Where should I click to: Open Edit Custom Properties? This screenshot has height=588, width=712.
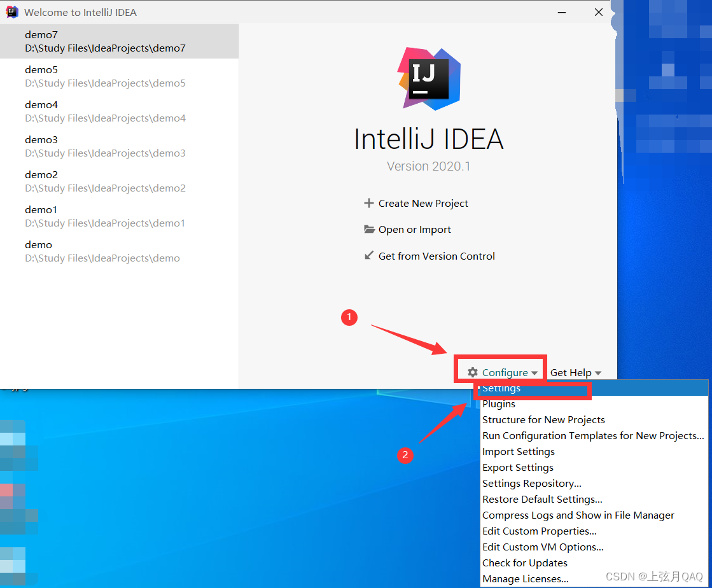(594, 531)
